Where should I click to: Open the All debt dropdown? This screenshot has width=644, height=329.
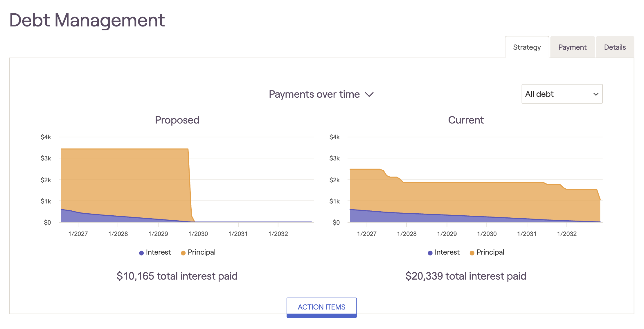pyautogui.click(x=562, y=94)
